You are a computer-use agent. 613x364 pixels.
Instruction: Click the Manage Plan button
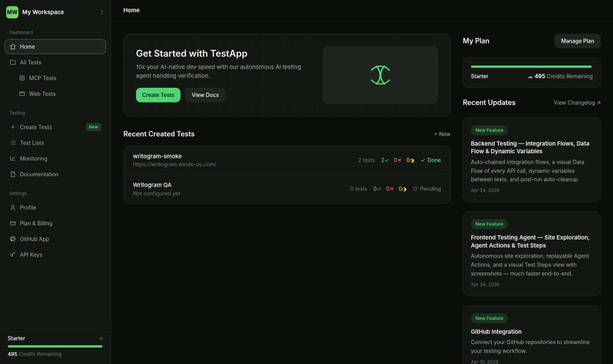pos(577,41)
